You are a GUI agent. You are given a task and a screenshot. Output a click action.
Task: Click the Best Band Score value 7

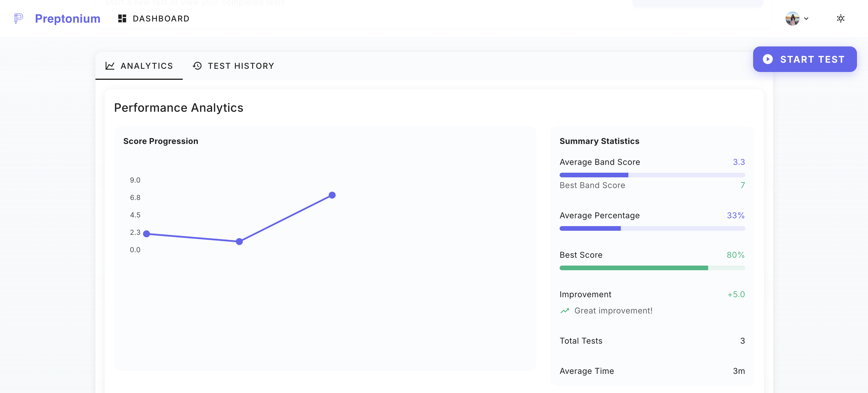click(x=742, y=185)
